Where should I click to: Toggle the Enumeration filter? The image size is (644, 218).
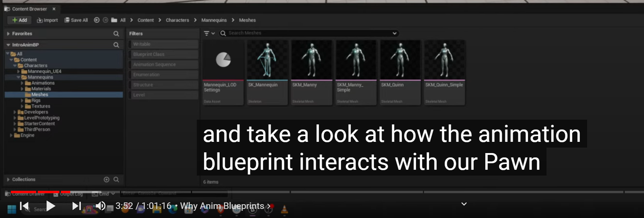[163, 75]
